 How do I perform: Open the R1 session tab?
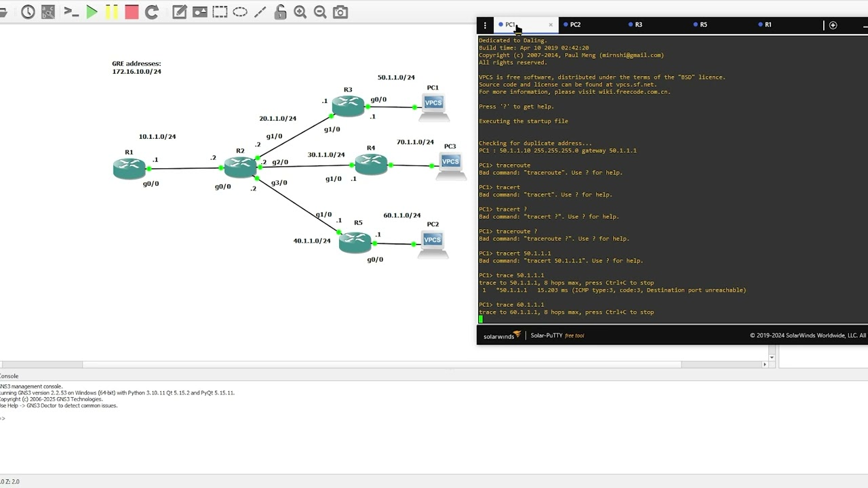[768, 24]
